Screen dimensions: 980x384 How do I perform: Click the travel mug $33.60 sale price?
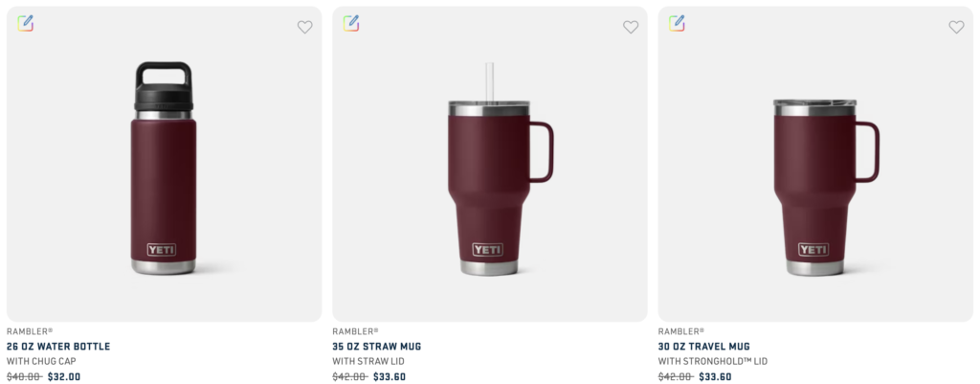(x=715, y=376)
